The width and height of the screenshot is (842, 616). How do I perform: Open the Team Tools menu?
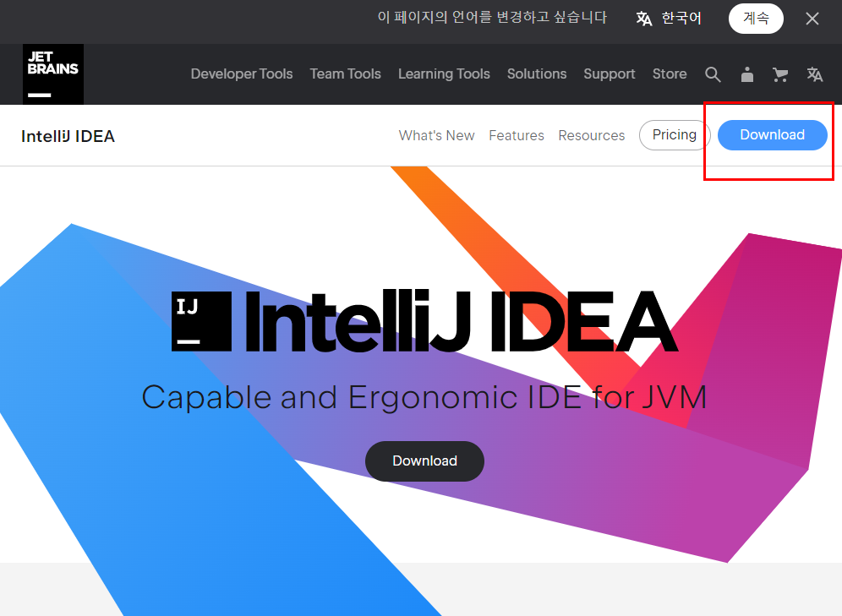(x=345, y=74)
